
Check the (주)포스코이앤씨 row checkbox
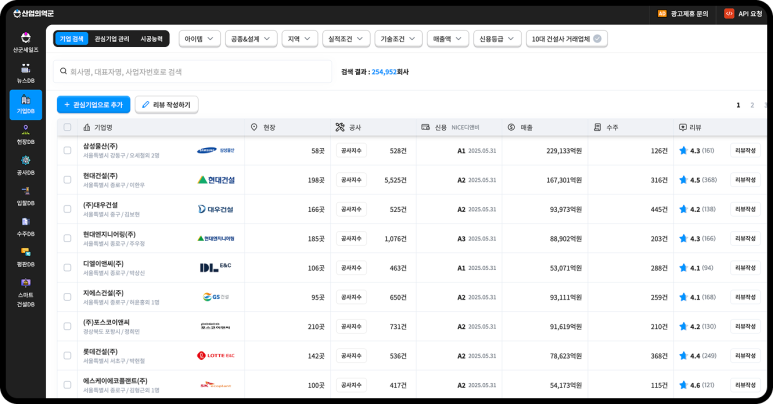(x=67, y=326)
